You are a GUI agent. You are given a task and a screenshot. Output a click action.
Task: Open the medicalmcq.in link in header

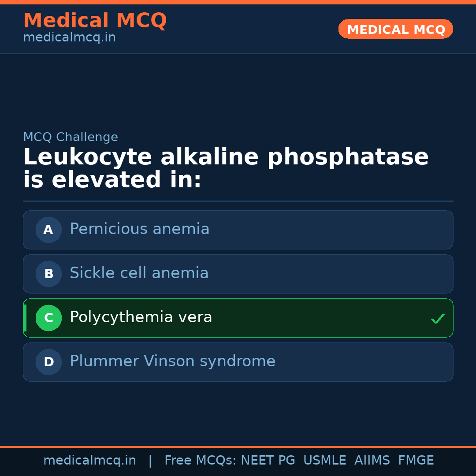click(x=69, y=38)
